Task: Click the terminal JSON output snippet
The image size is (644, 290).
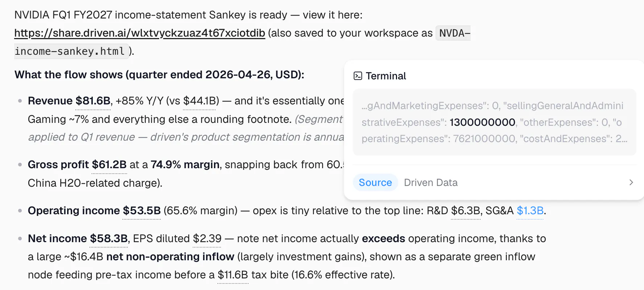Action: [495, 122]
